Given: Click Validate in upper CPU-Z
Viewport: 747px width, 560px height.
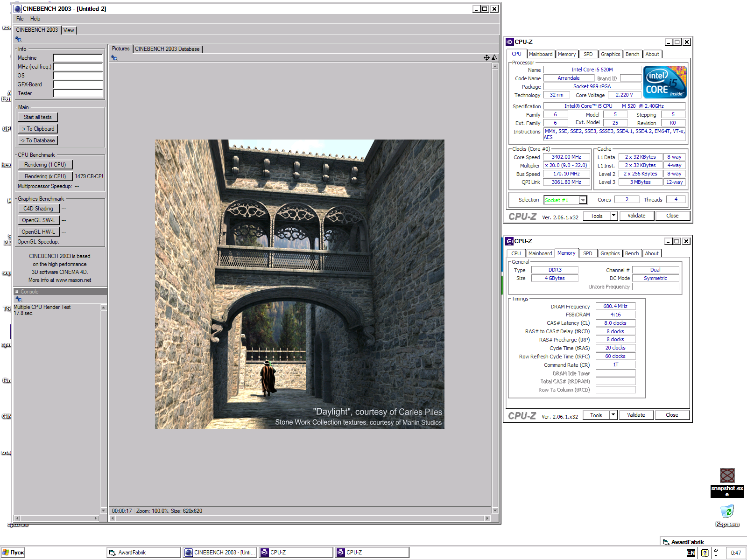Looking at the screenshot, I should tap(637, 216).
